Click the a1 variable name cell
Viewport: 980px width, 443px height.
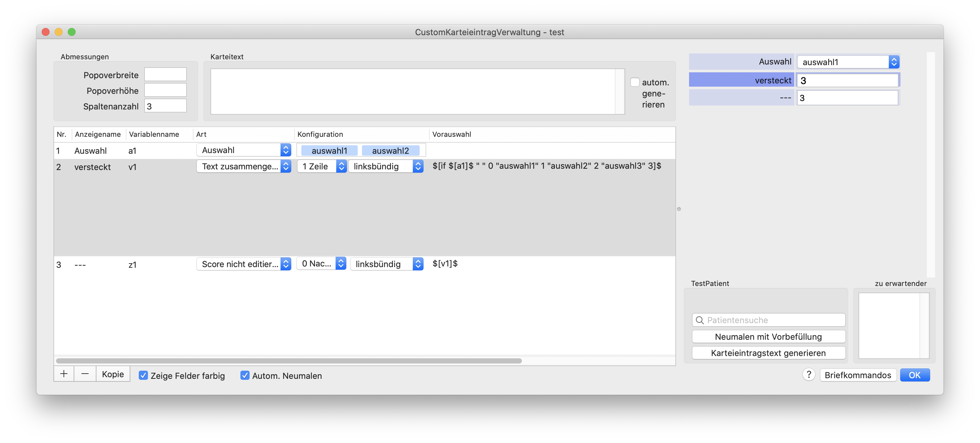coord(132,150)
